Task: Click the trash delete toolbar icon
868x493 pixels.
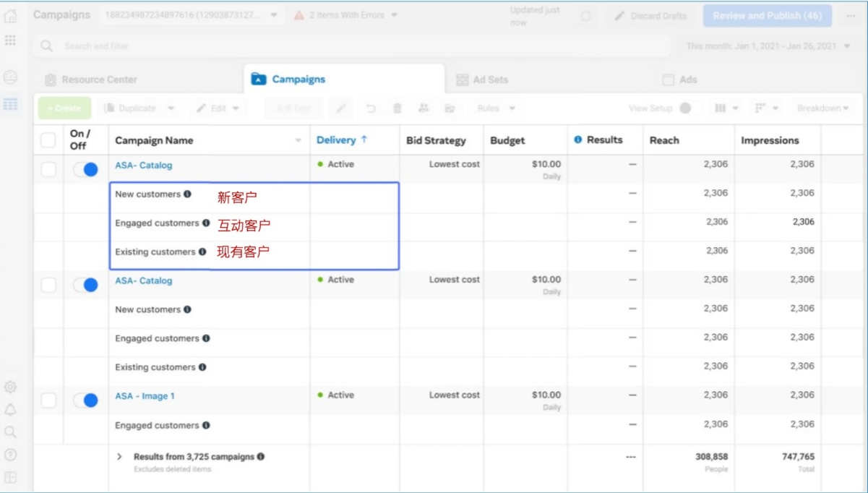Action: (x=397, y=108)
